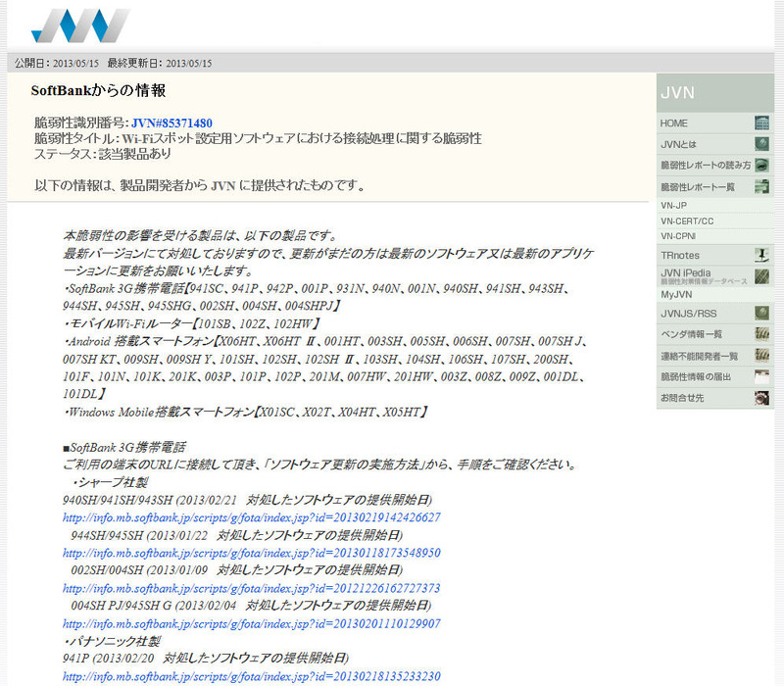Screen dimensions: 784x686
Task: Click the icon beside 脆弱性レポート一覧
Action: 761,186
